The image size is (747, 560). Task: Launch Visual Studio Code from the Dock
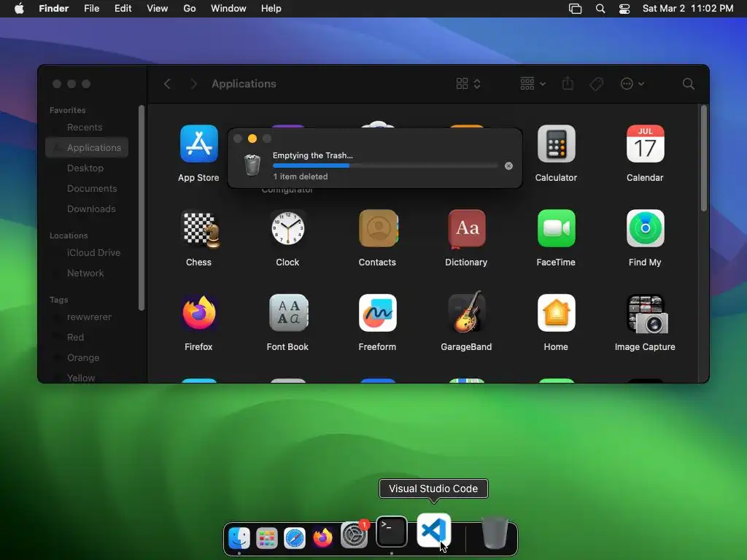tap(433, 530)
